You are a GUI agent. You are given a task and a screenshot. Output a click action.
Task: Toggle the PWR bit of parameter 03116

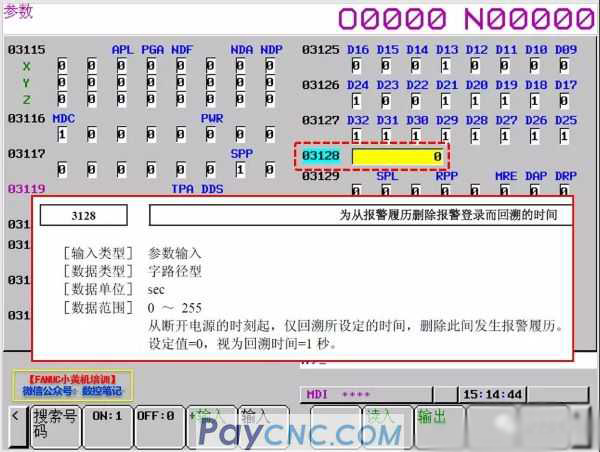(x=212, y=134)
